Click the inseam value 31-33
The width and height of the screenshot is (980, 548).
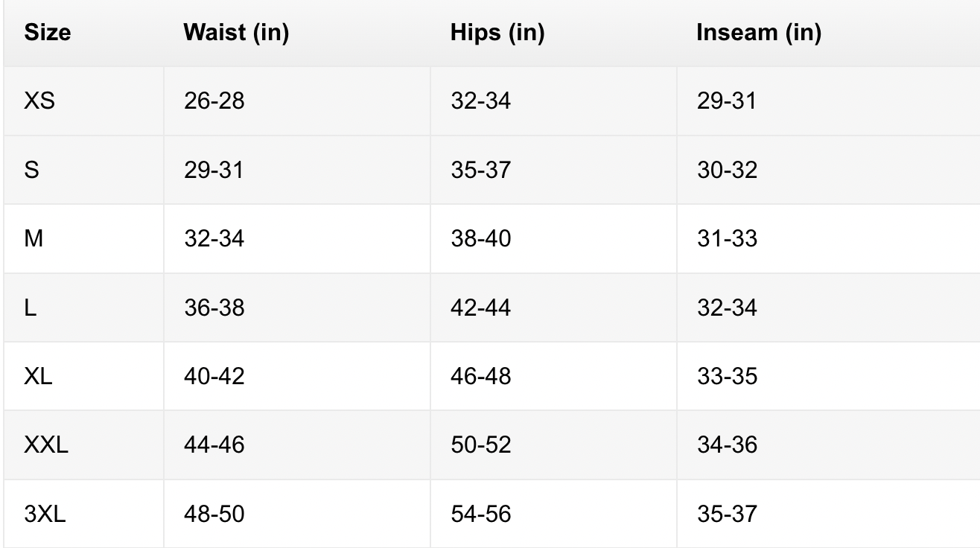(727, 239)
